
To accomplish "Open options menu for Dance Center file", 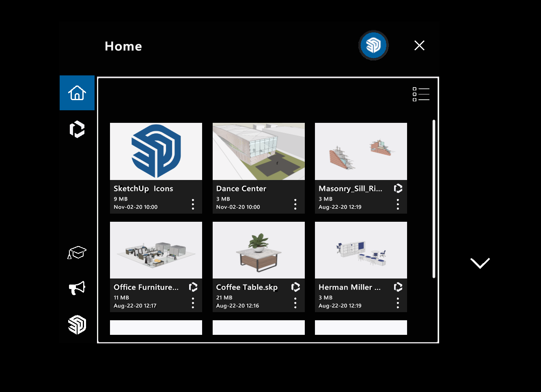I will [295, 204].
